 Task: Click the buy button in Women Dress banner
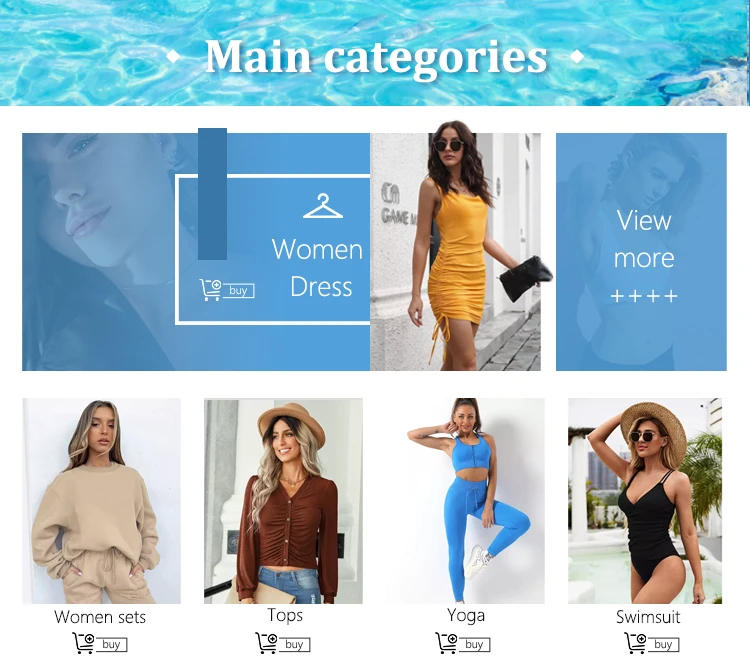(238, 291)
